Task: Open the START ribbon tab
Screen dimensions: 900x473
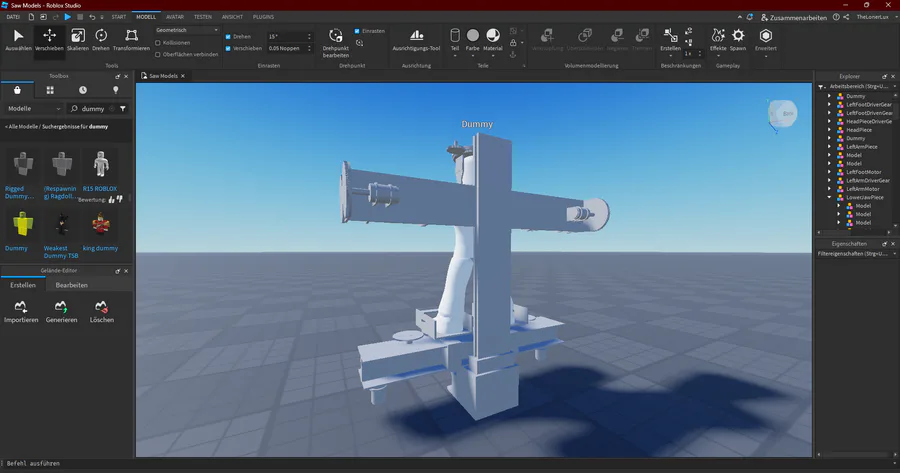Action: coord(119,17)
